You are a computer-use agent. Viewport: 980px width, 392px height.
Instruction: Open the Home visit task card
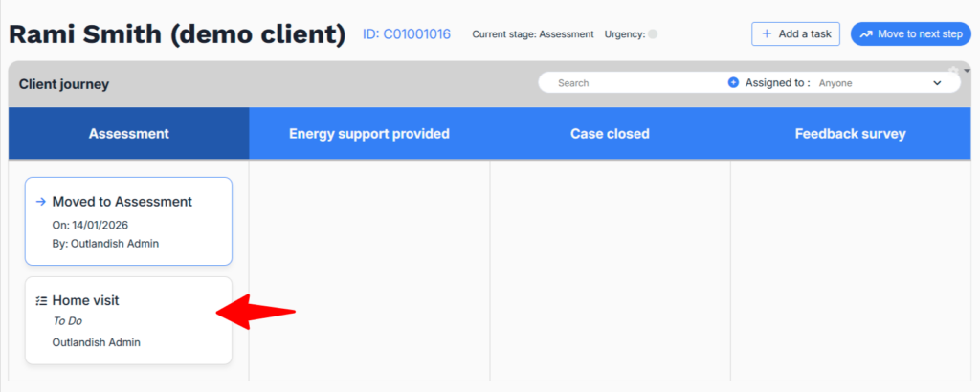pyautogui.click(x=128, y=320)
